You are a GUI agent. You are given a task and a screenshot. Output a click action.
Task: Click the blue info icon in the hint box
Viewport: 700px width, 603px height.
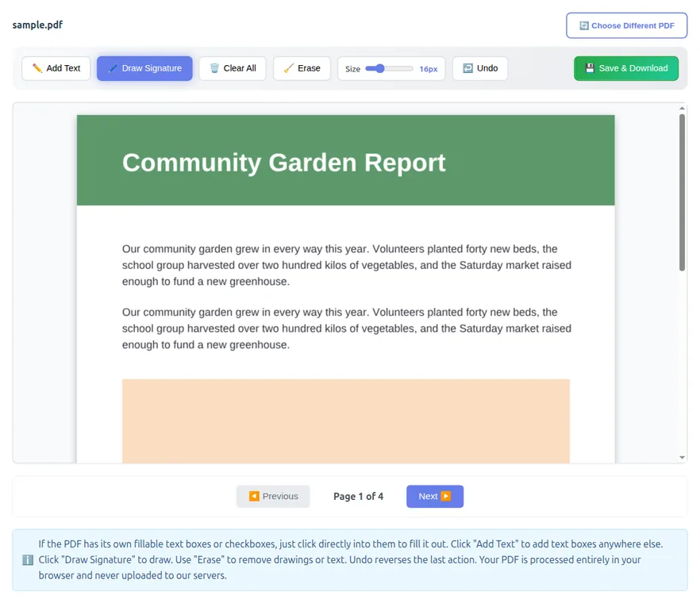28,559
